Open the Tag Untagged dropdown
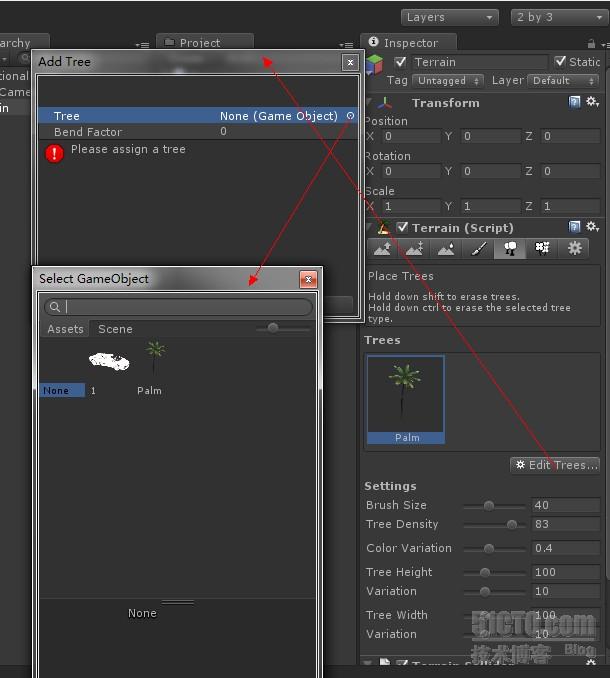 tap(447, 81)
